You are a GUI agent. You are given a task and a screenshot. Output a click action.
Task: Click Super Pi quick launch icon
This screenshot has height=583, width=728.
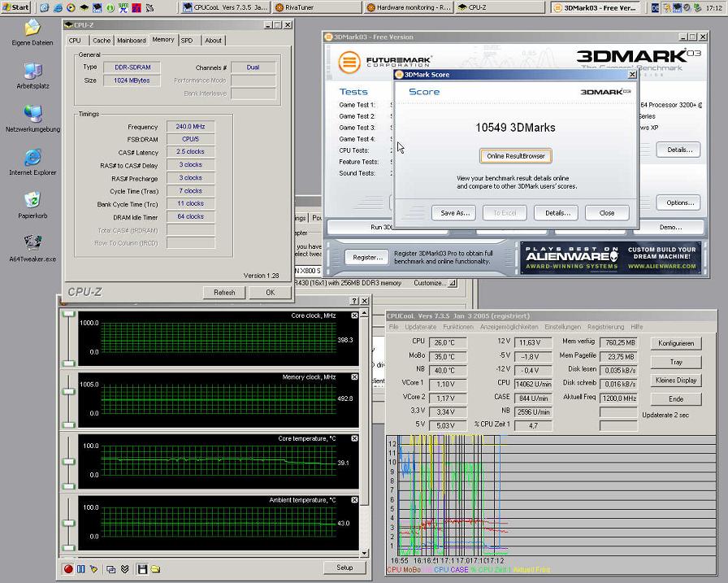click(x=123, y=7)
